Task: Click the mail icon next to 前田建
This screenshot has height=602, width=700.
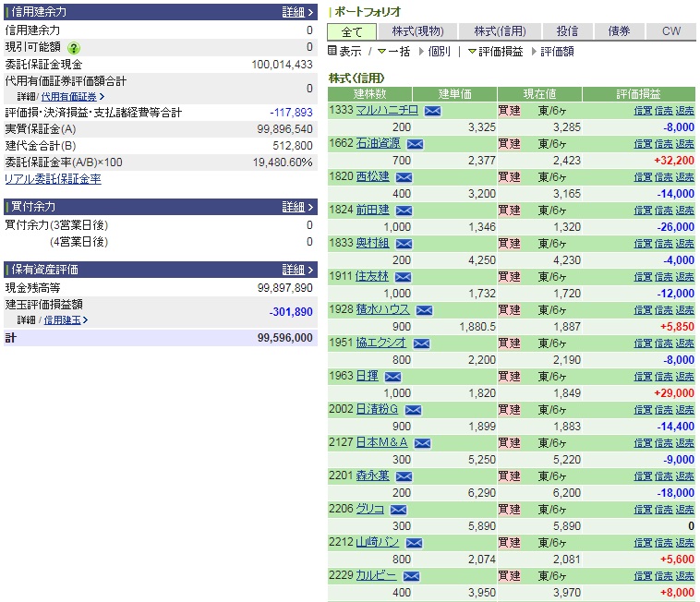Action: [404, 211]
